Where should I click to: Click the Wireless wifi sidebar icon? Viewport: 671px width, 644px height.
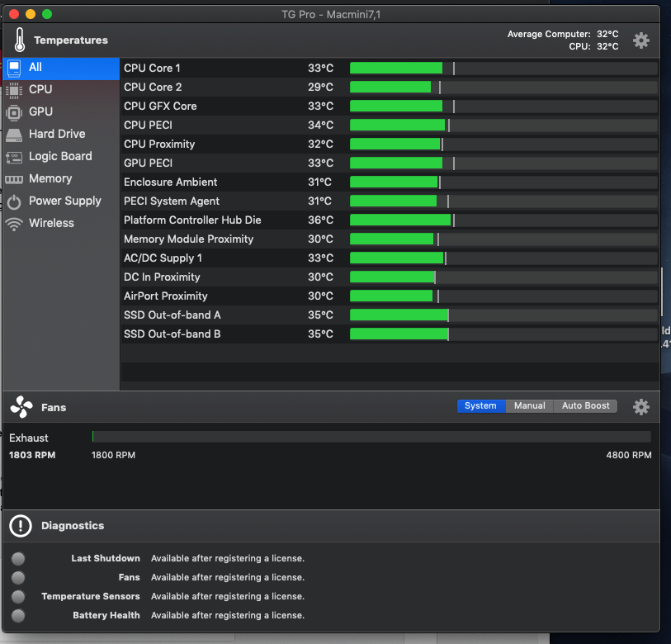[x=14, y=225]
